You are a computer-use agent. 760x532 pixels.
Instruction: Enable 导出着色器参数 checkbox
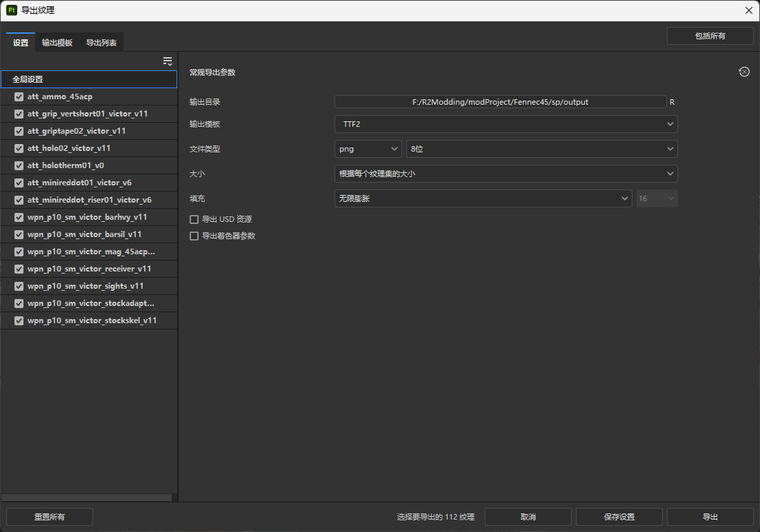click(194, 236)
